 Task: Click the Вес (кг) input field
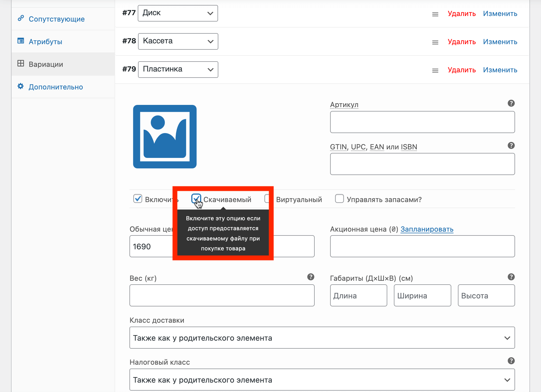(x=222, y=295)
